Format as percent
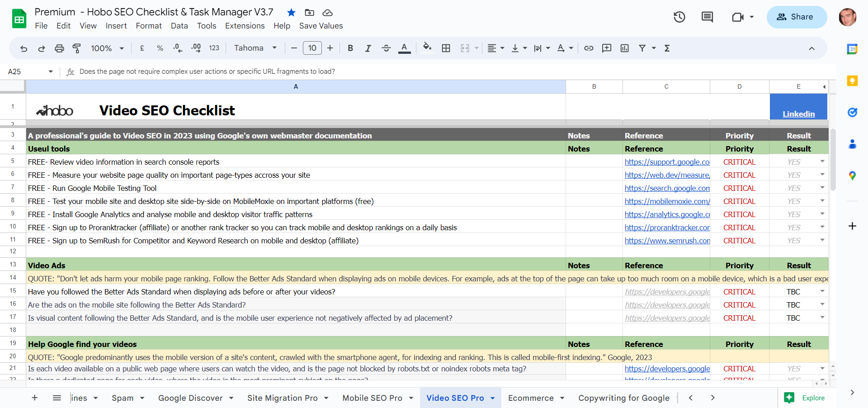 point(160,48)
